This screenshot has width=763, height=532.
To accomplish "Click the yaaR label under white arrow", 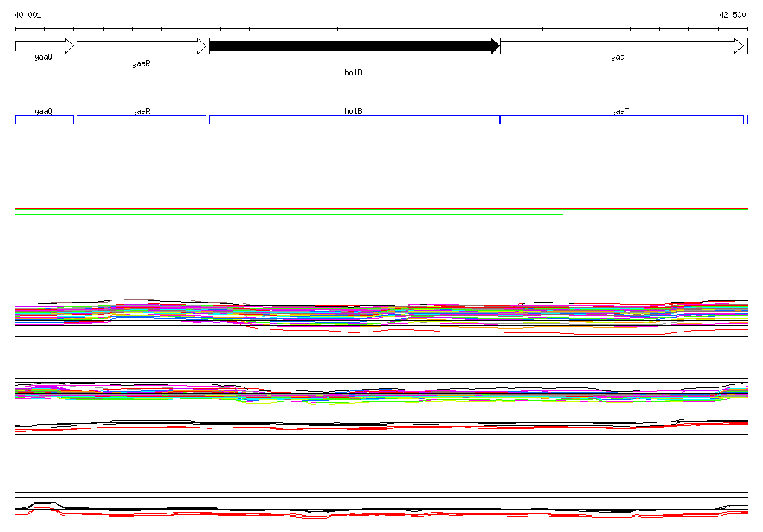I will (141, 64).
